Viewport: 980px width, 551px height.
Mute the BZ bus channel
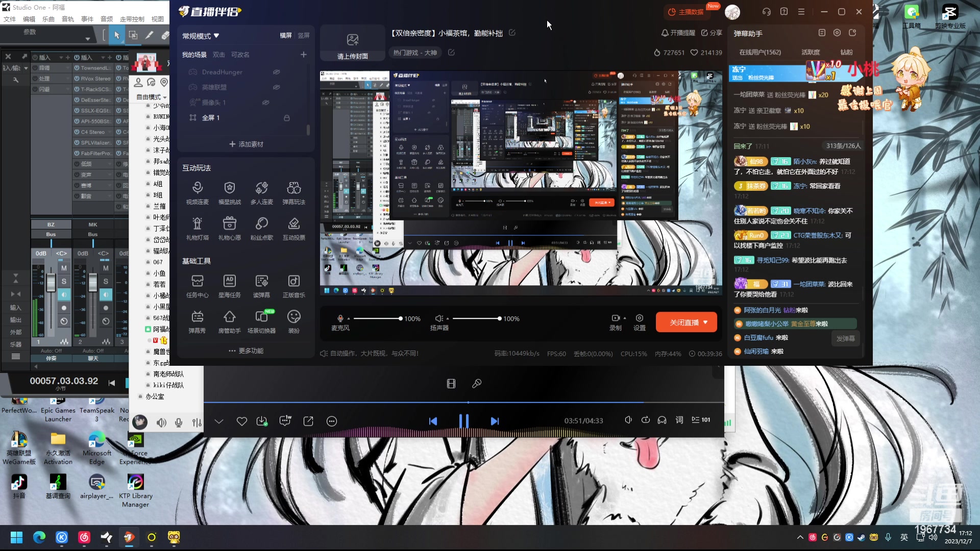click(x=64, y=268)
